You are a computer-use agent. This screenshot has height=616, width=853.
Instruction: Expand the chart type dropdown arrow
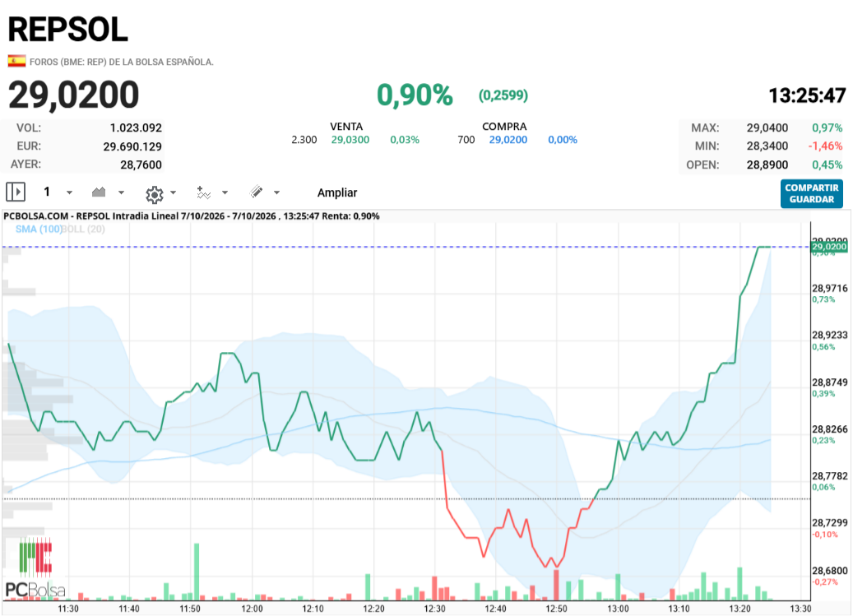[121, 192]
